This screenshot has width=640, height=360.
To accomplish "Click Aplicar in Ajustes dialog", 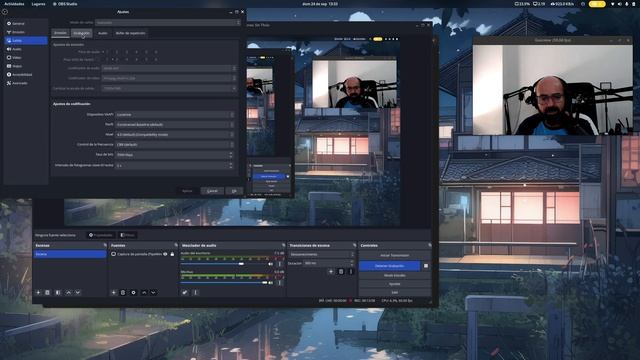I will pyautogui.click(x=187, y=191).
